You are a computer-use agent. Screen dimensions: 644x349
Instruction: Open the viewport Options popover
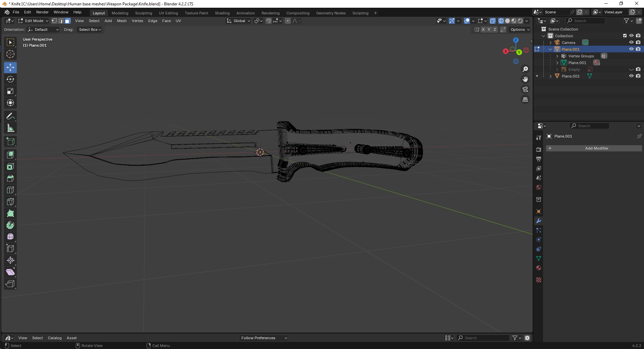[x=520, y=30]
